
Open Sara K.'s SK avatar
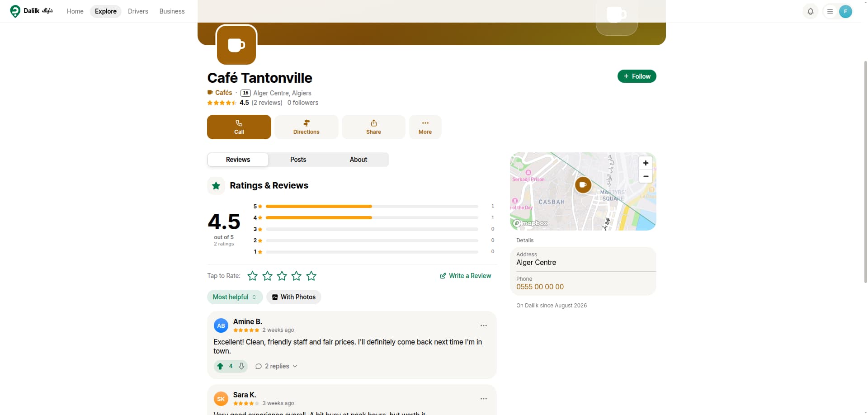point(221,399)
